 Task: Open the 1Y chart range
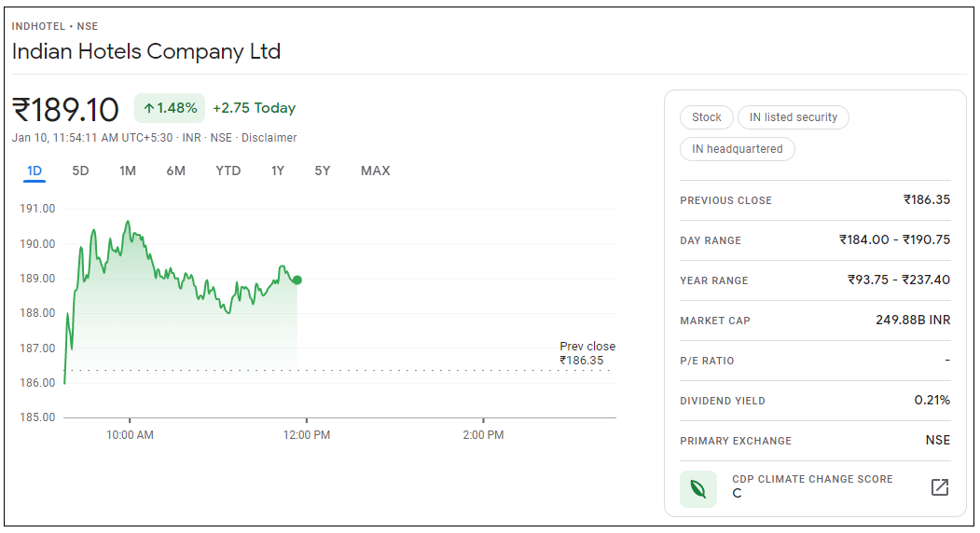click(278, 171)
